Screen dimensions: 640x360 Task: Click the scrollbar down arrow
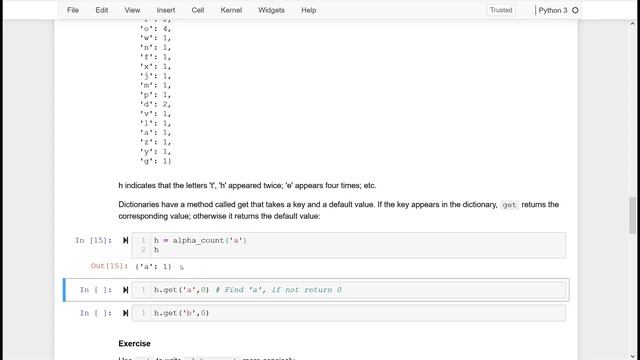coord(632,356)
